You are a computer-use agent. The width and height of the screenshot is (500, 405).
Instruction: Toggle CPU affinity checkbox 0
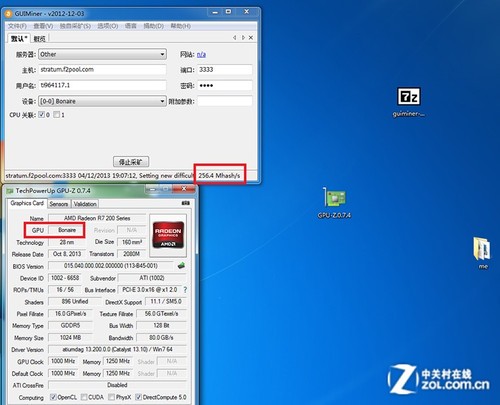41,115
